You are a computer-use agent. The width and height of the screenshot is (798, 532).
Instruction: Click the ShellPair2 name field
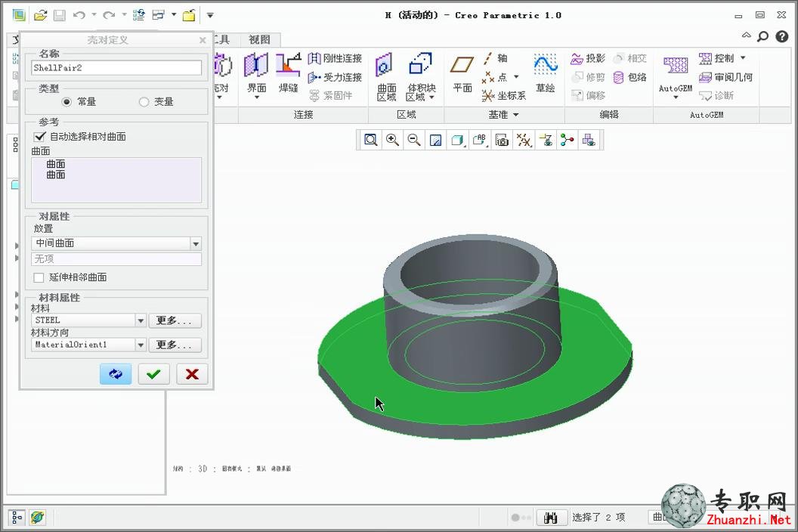pos(116,68)
